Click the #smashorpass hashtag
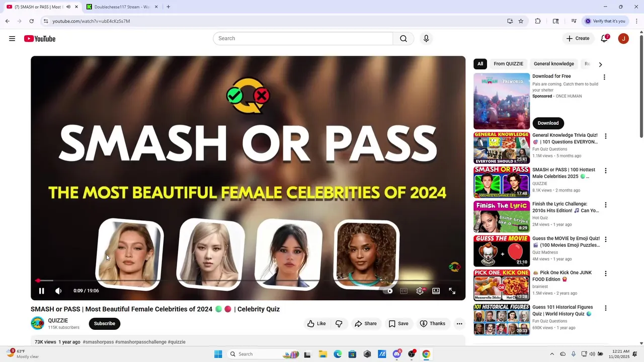 (98, 342)
